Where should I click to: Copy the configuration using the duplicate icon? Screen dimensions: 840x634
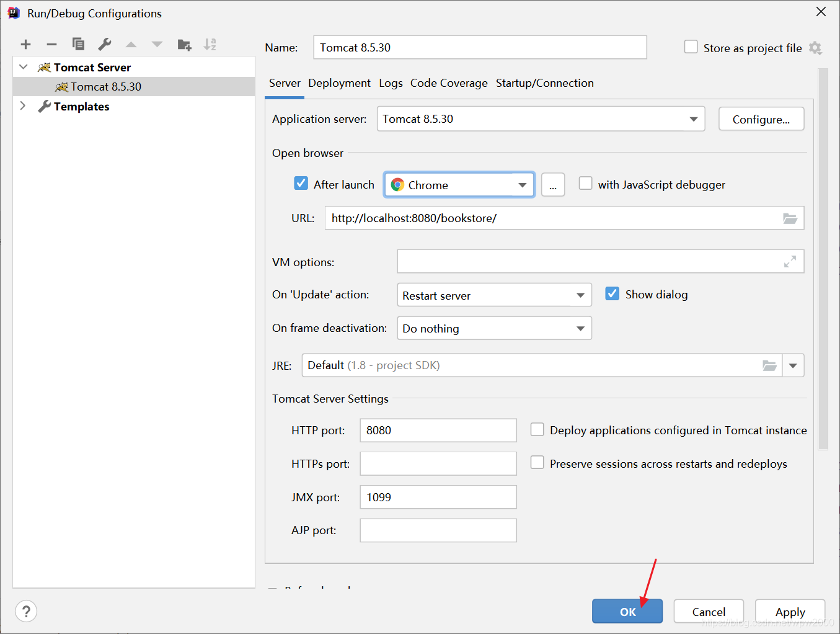click(x=78, y=44)
